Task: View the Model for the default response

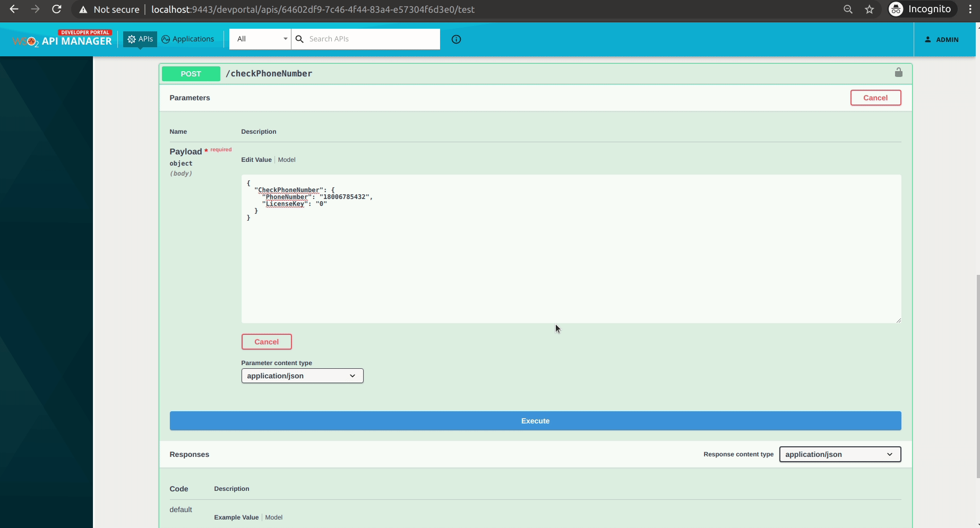Action: pos(274,517)
